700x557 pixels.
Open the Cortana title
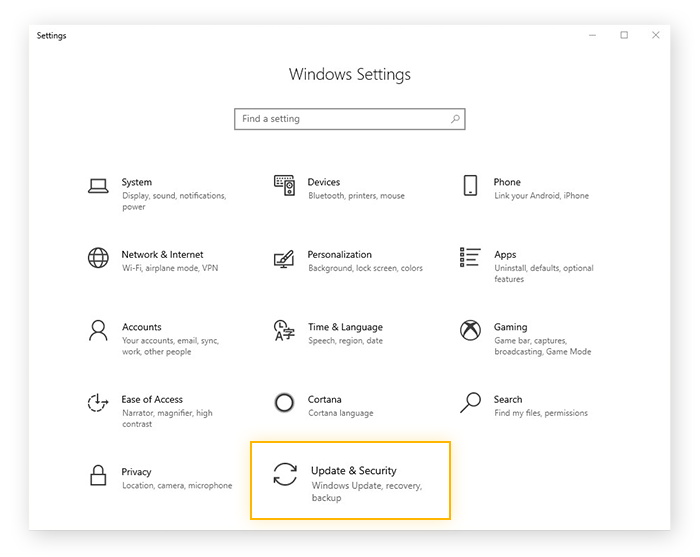click(325, 399)
